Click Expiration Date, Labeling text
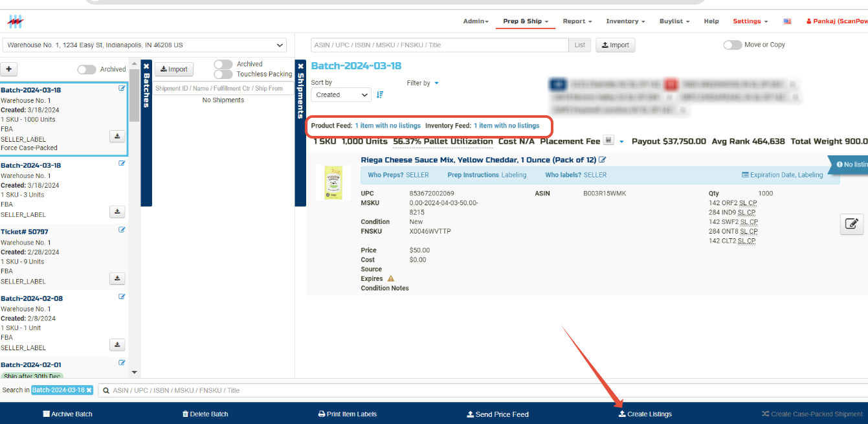868x424 pixels. pyautogui.click(x=782, y=175)
